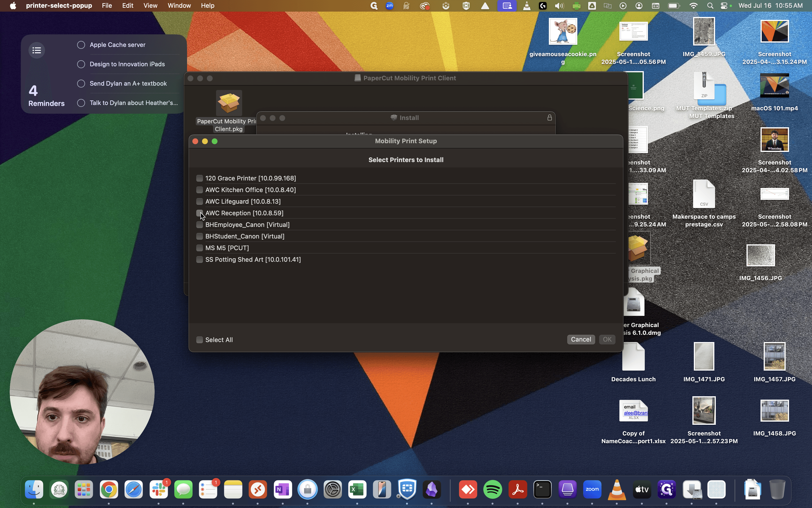Launch Google Chrome from the Dock
Image resolution: width=812 pixels, height=508 pixels.
(x=109, y=490)
